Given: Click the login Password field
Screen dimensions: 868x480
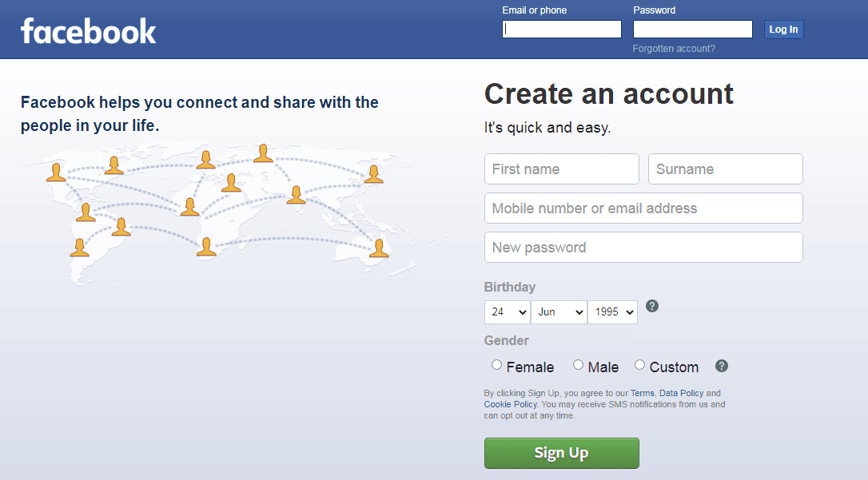Looking at the screenshot, I should tap(692, 30).
